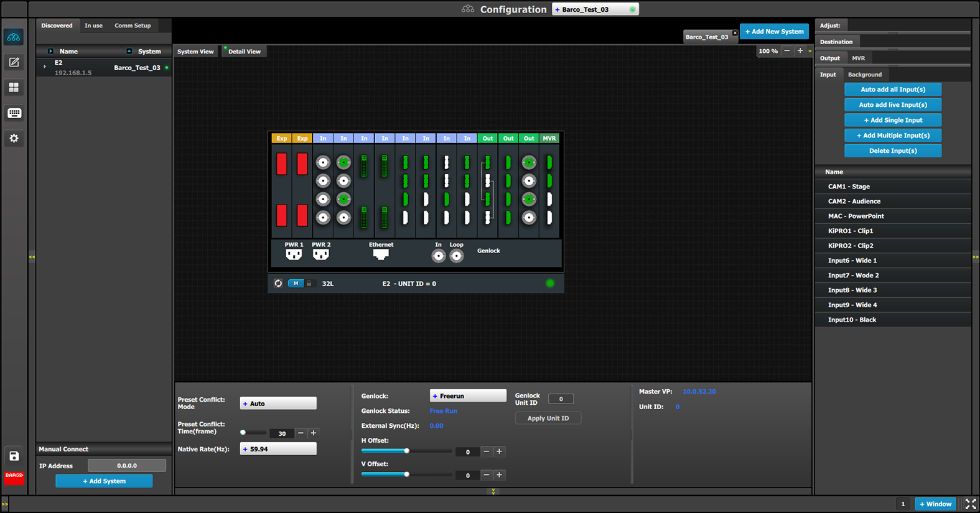Open the Background tab
This screenshot has width=980, height=513.
[x=865, y=75]
